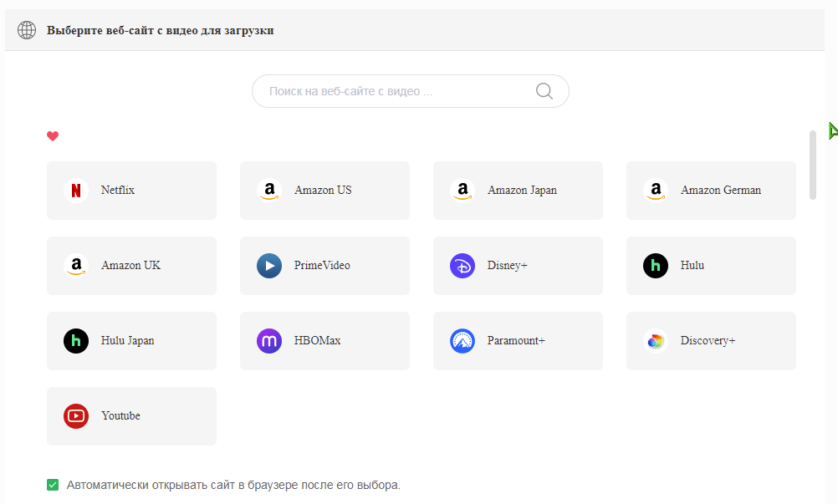Screen dimensions: 838x504
Task: Click the red heart favorites icon
Action: tap(53, 136)
